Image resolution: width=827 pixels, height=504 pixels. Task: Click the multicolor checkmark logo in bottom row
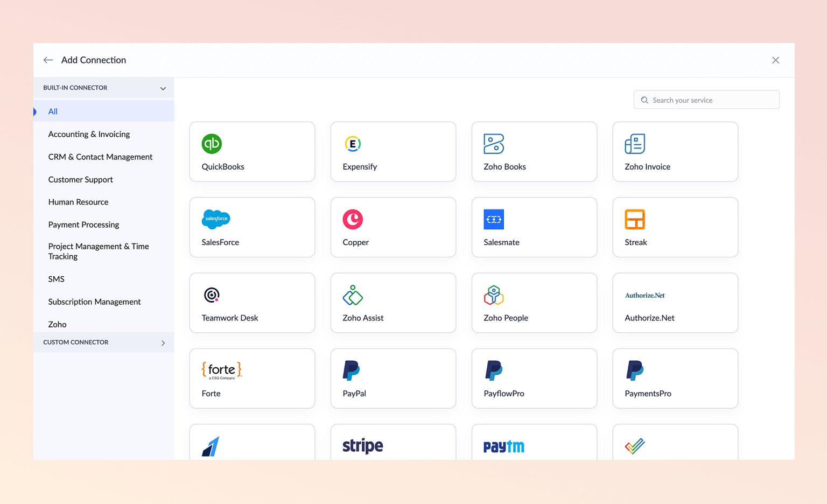[x=635, y=446]
